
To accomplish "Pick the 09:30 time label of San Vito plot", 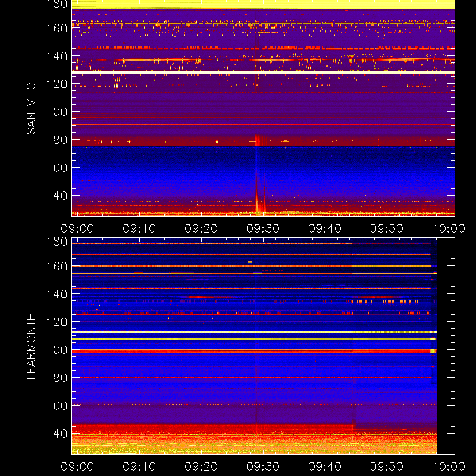I will 263,228.
